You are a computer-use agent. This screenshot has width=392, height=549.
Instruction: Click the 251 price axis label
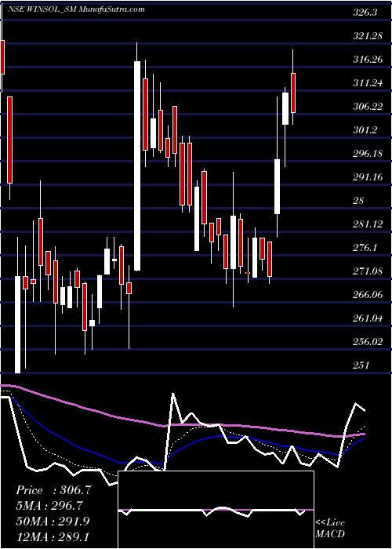361,365
